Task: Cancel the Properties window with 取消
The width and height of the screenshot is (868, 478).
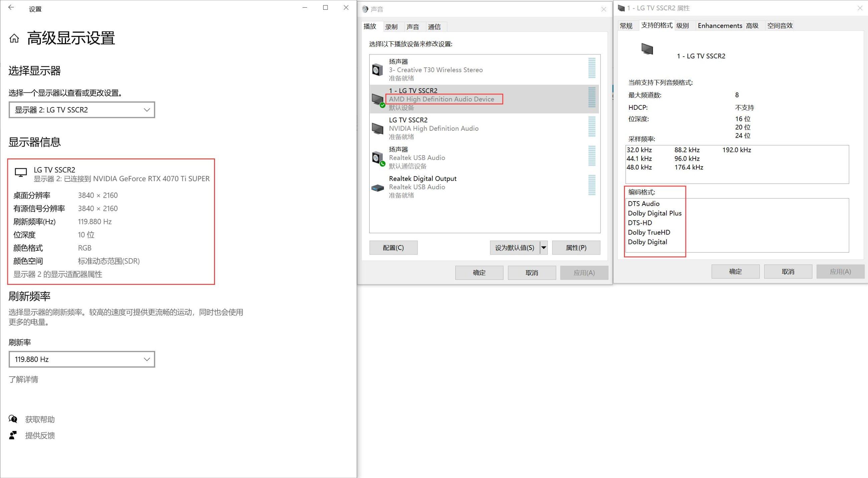Action: 788,271
